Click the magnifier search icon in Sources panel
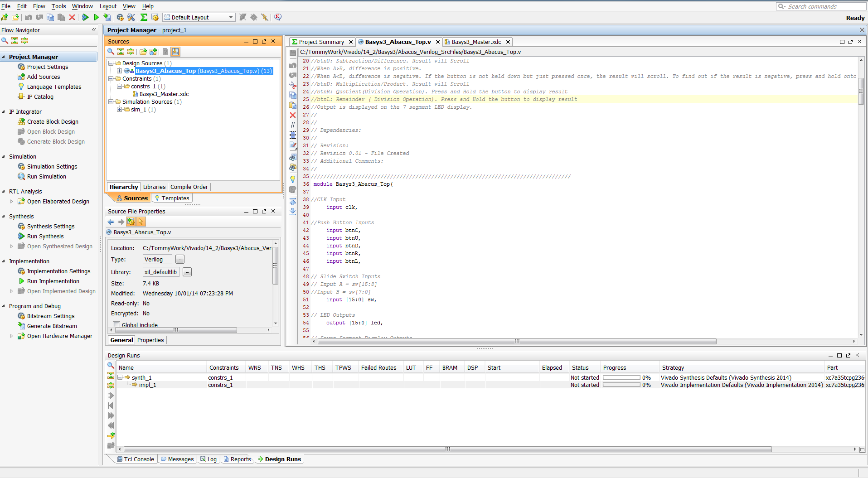This screenshot has width=868, height=478. [111, 52]
